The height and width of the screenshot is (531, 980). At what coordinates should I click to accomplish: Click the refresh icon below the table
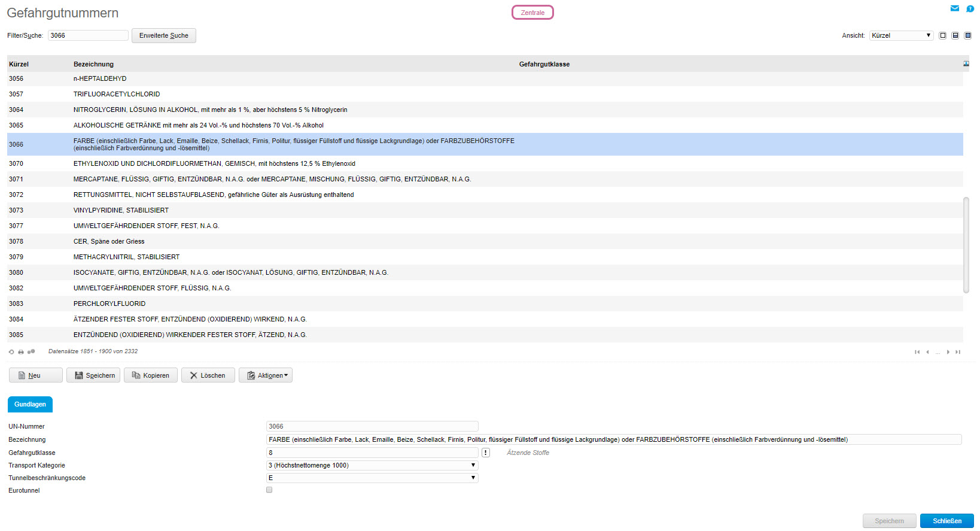tap(11, 352)
